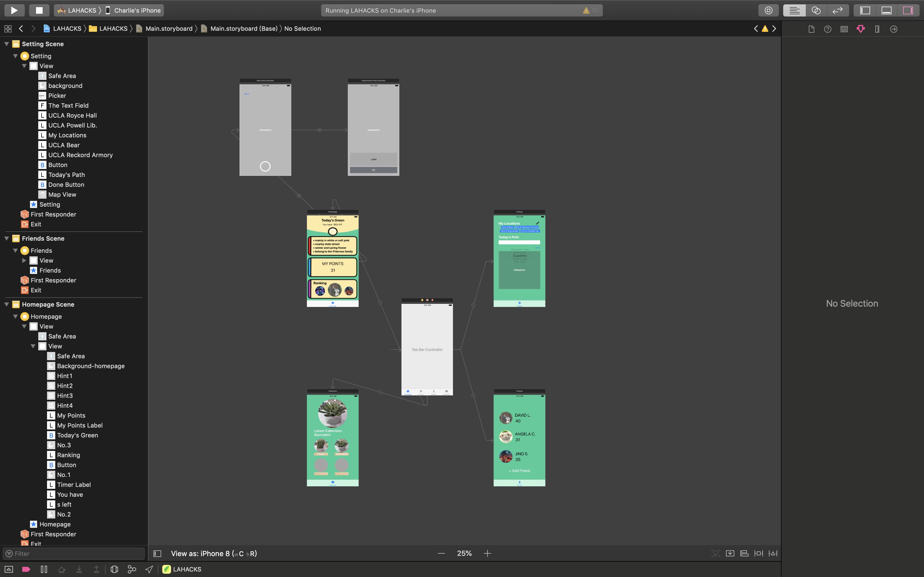Viewport: 924px width, 577px height.
Task: Click the Stop button in toolbar
Action: pos(39,10)
